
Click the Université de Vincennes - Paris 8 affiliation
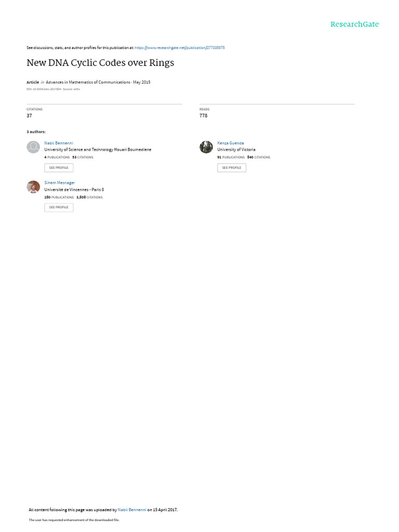[74, 190]
